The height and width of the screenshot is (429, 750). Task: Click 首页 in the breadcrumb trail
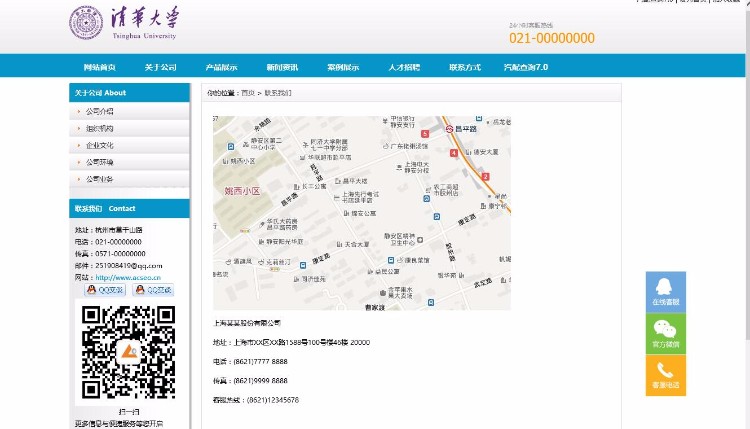[248, 93]
